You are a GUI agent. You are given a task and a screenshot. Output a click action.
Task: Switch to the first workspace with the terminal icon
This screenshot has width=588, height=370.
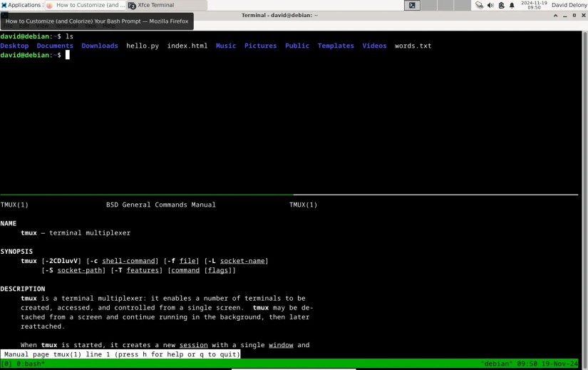412,5
